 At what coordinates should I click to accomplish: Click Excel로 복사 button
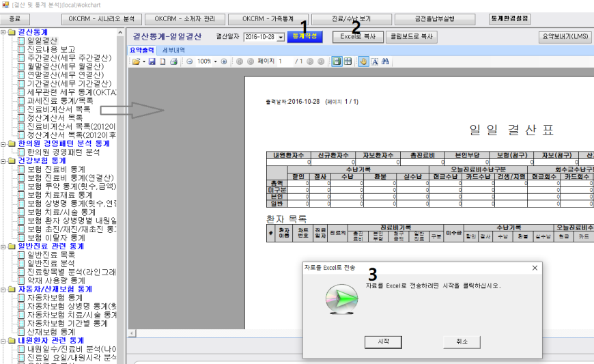pyautogui.click(x=358, y=37)
